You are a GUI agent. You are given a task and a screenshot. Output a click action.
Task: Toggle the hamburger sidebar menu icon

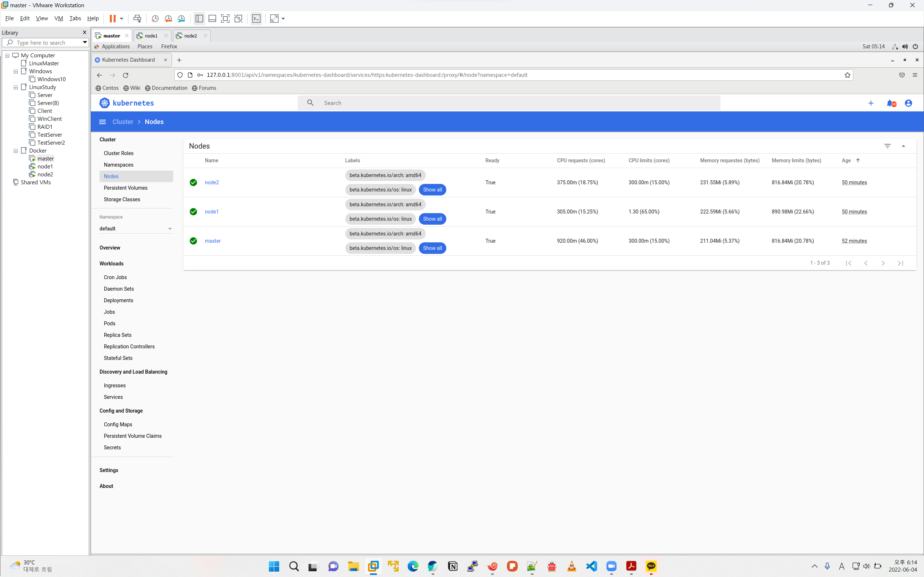tap(102, 122)
